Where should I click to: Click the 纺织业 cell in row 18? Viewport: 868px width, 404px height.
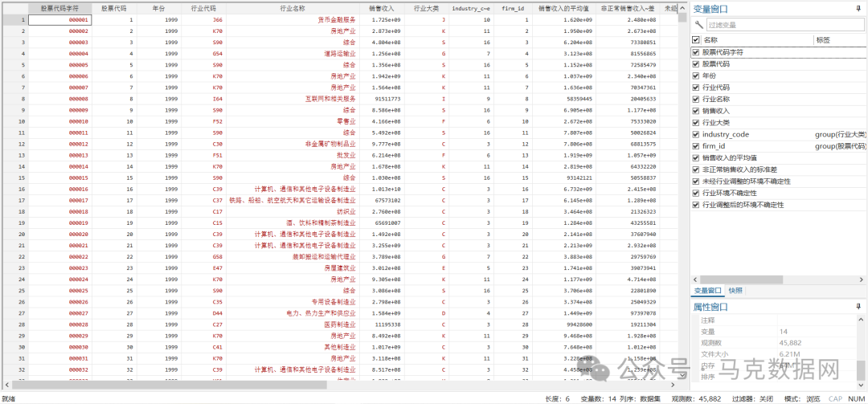(293, 211)
